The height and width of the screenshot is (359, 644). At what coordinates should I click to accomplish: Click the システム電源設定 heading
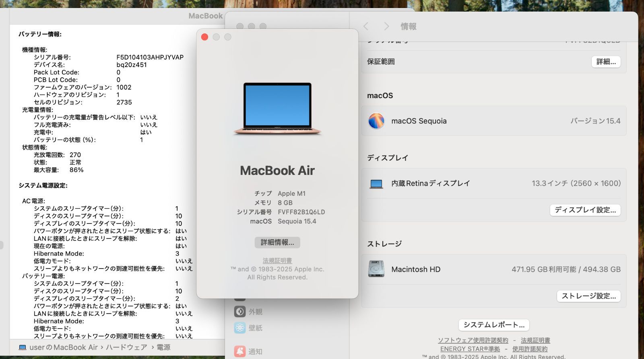tap(43, 185)
